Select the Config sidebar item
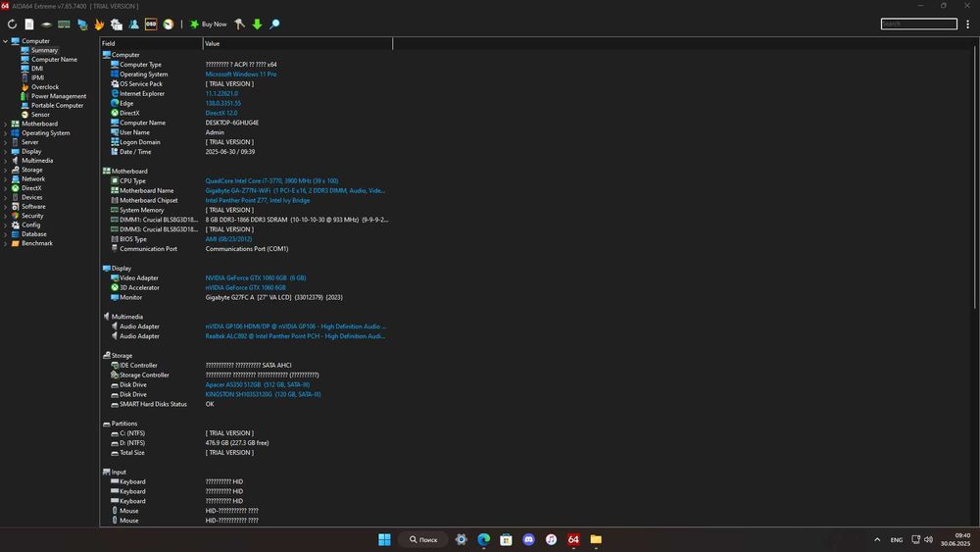Screen dimensions: 980x552 click(30, 226)
